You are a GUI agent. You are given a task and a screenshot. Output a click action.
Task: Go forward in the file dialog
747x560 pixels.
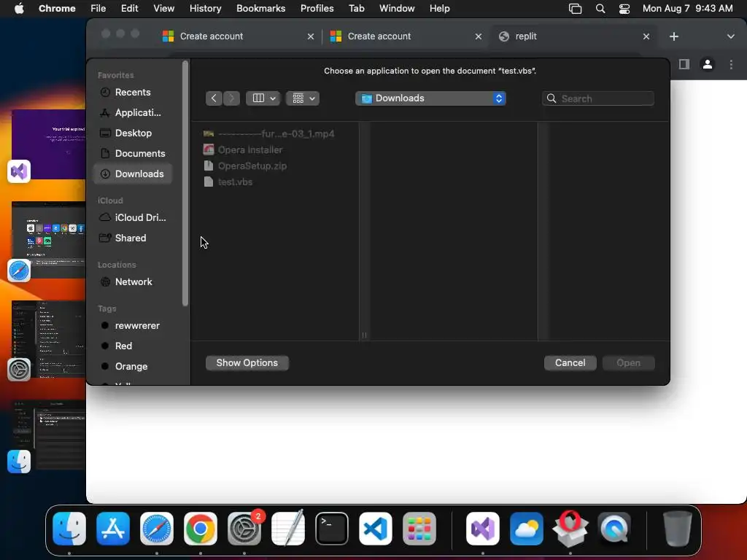tap(231, 98)
